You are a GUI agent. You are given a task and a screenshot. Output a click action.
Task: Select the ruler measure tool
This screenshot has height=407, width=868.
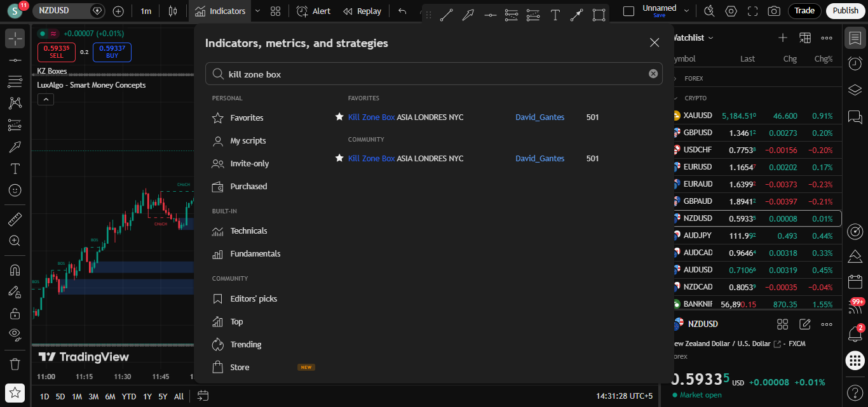[15, 220]
